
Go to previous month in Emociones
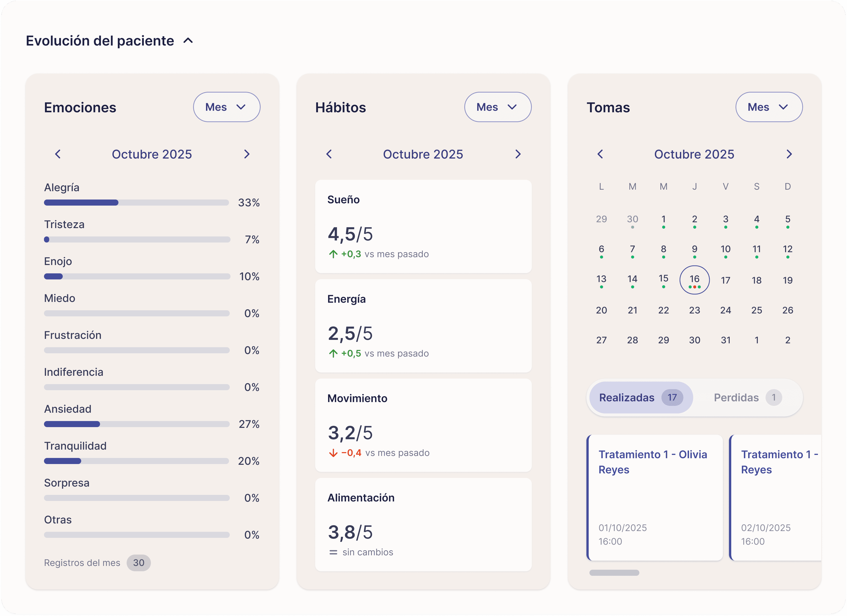click(58, 154)
